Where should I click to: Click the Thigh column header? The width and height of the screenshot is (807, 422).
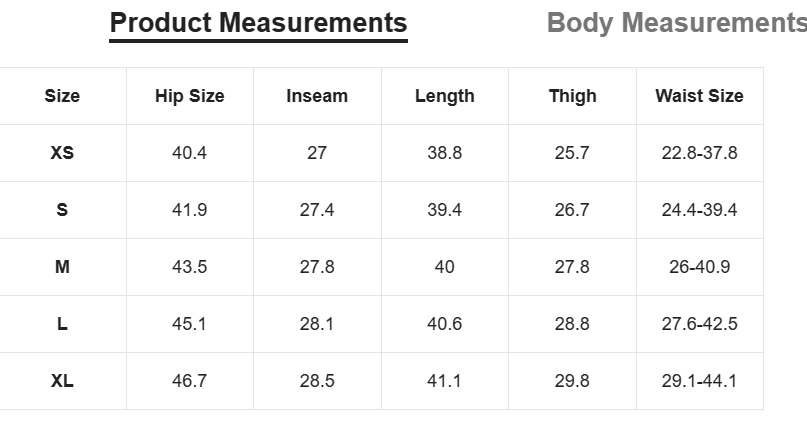572,96
